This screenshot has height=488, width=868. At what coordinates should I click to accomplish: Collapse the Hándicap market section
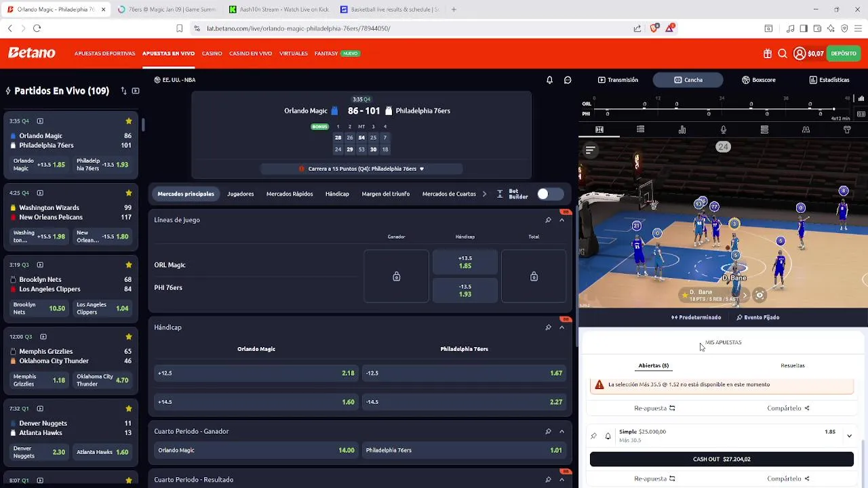pos(561,327)
